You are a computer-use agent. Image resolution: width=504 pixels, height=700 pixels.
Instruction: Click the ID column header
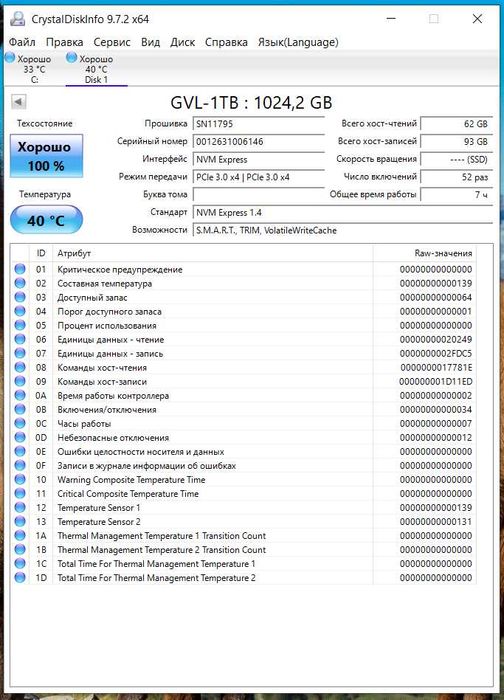[41, 253]
